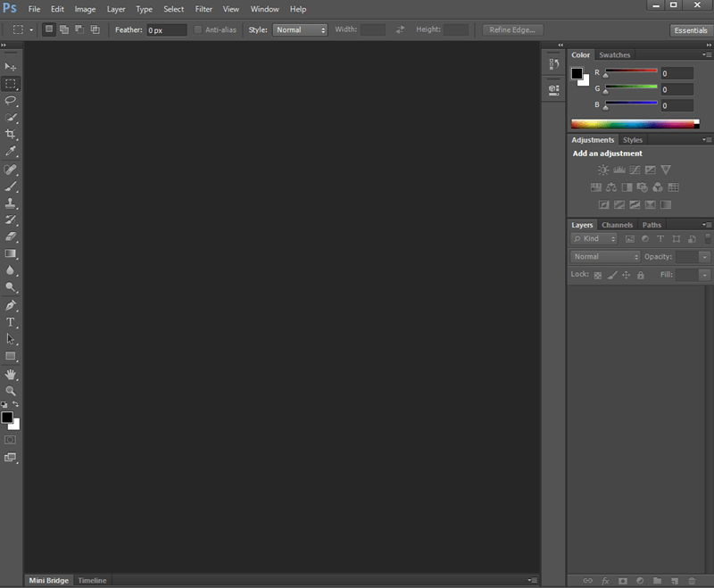Screen dimensions: 714x588
Task: Click inside the Feather input field
Action: pos(165,29)
